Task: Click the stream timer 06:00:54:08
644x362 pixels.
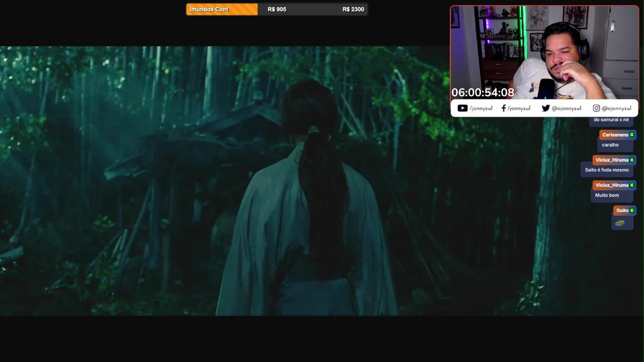Action: [x=482, y=93]
